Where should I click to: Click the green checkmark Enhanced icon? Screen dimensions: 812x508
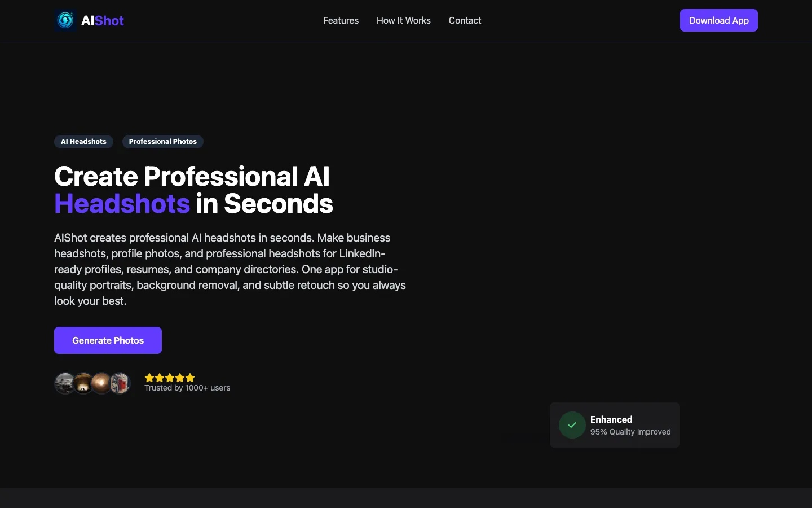(572, 425)
